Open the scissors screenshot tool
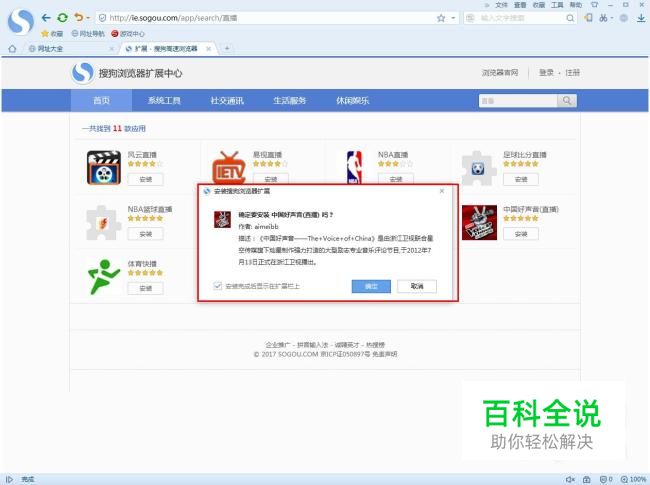This screenshot has width=650, height=485. tap(604, 18)
